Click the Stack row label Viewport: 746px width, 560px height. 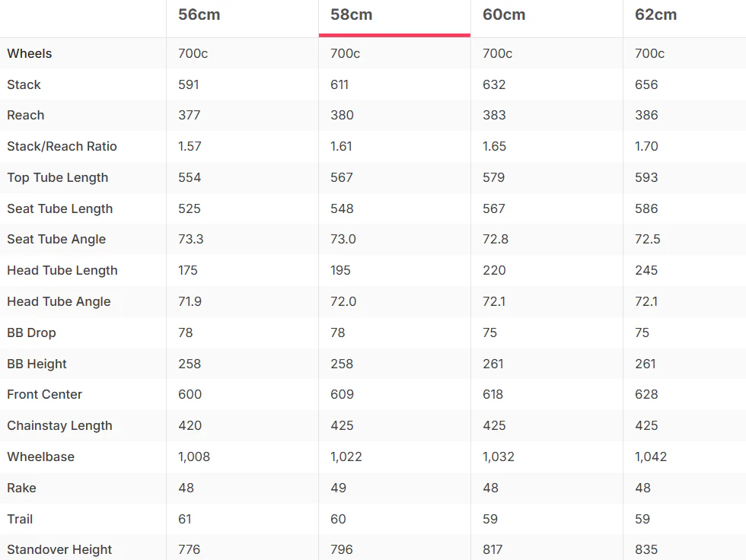coord(24,84)
